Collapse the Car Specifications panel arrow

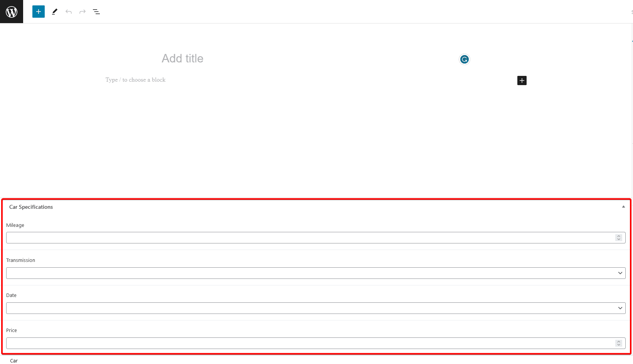coord(623,206)
